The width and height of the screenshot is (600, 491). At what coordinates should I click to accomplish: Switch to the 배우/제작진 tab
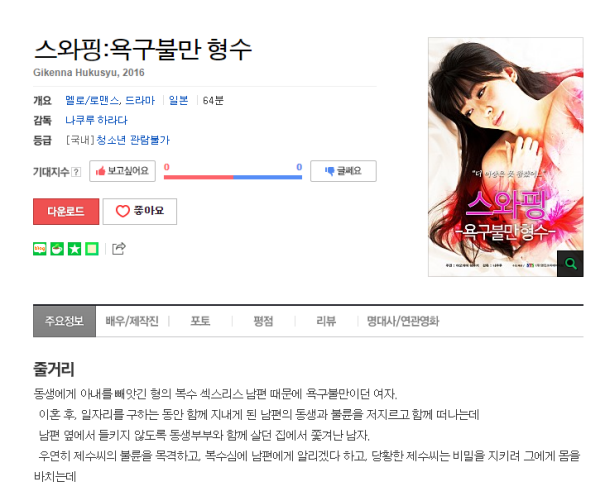(132, 321)
